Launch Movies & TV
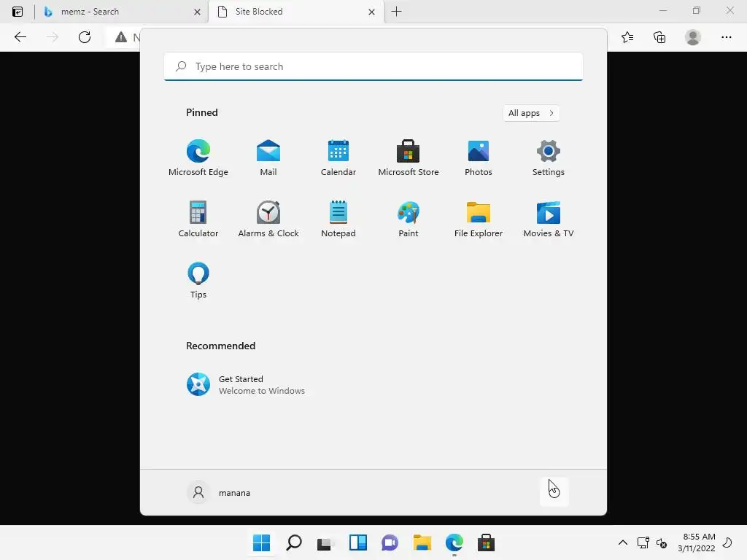747x560 pixels. tap(549, 219)
